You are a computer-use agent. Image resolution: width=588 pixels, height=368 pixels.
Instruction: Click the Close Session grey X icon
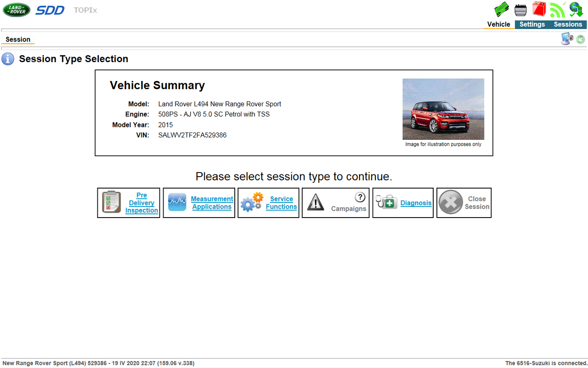[451, 202]
